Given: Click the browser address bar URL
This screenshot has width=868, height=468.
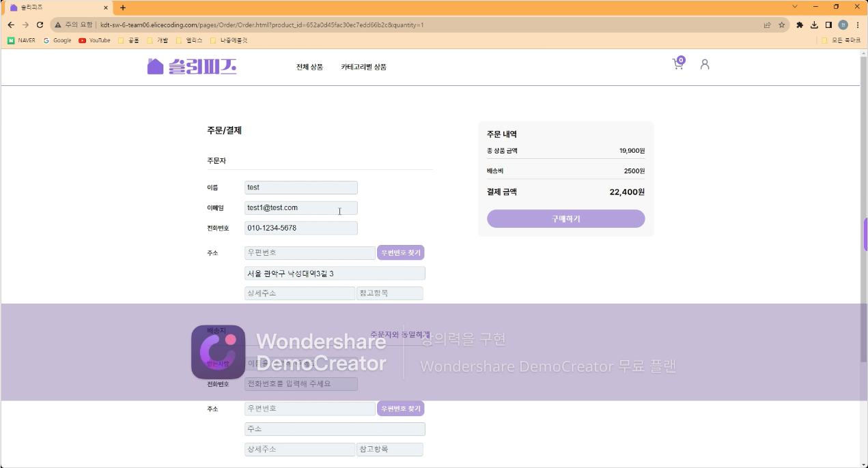Looking at the screenshot, I should [x=262, y=25].
